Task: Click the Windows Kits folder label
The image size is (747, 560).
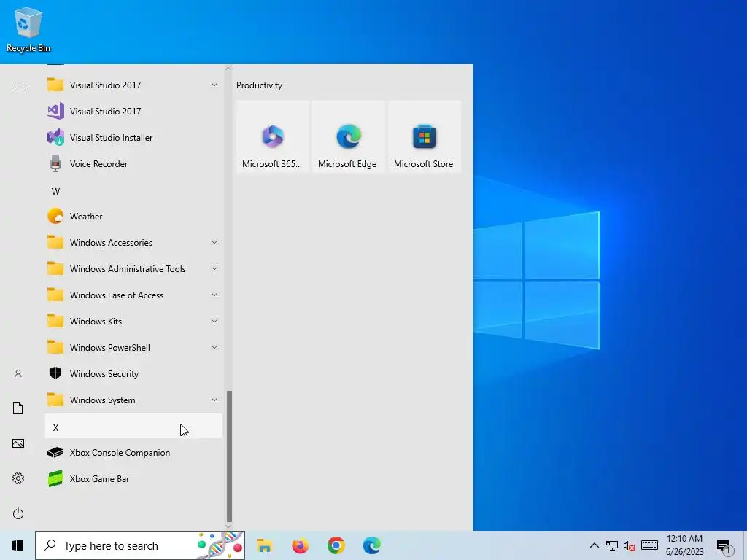Action: pyautogui.click(x=96, y=322)
